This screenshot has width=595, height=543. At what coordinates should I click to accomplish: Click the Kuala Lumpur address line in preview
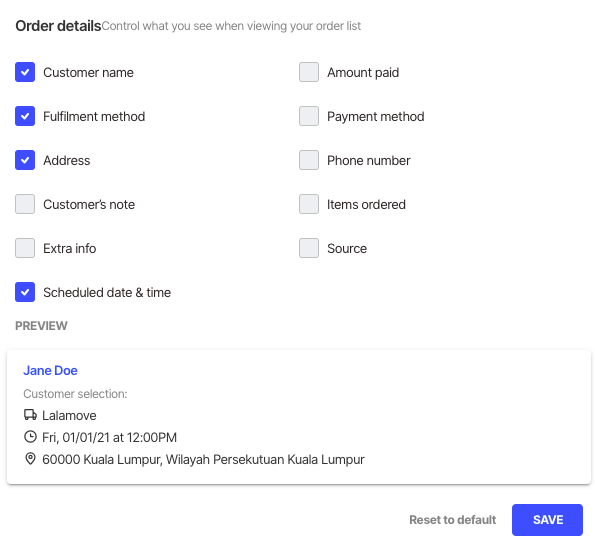(203, 460)
